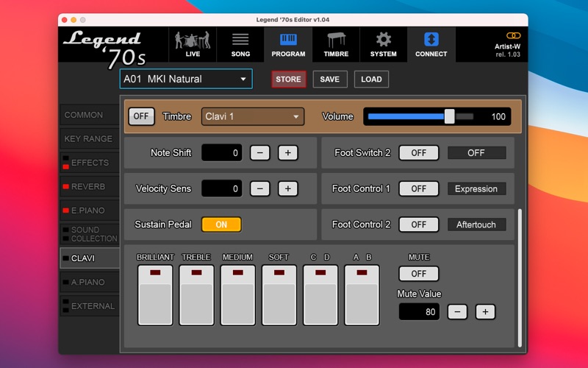This screenshot has width=588, height=368.
Task: Select the E.PIANO sidebar tab
Action: pos(90,210)
